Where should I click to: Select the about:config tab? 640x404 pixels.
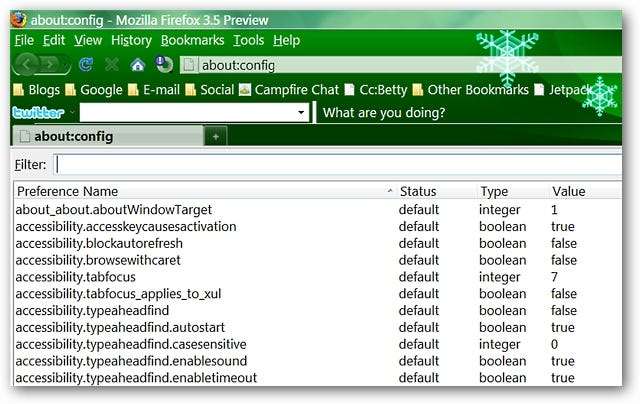[x=108, y=136]
